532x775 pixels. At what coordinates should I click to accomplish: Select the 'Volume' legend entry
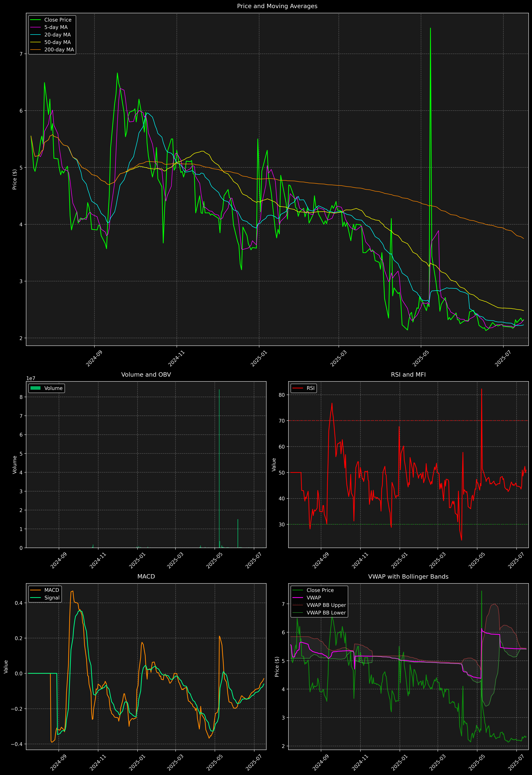click(x=47, y=388)
